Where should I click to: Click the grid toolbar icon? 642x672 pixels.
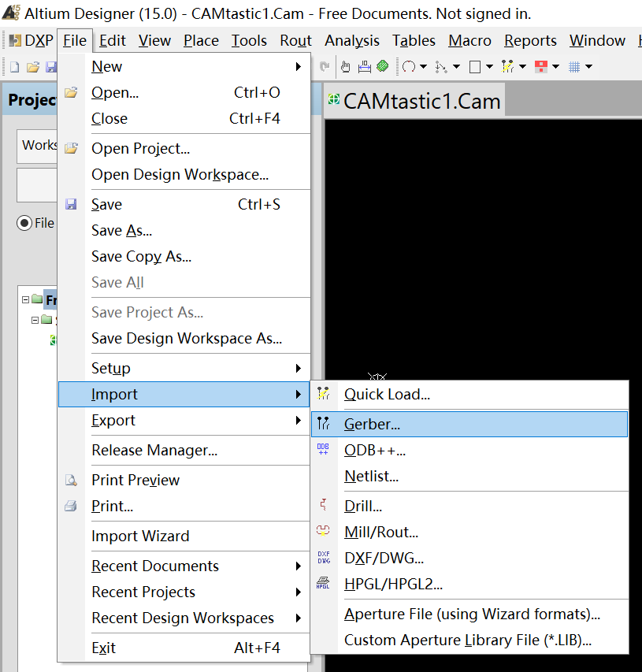(574, 67)
